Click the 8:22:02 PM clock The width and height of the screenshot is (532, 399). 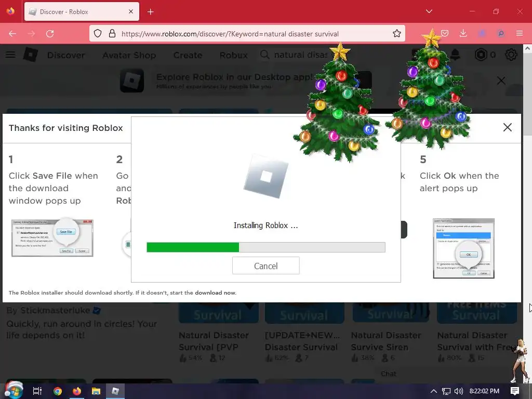click(484, 391)
